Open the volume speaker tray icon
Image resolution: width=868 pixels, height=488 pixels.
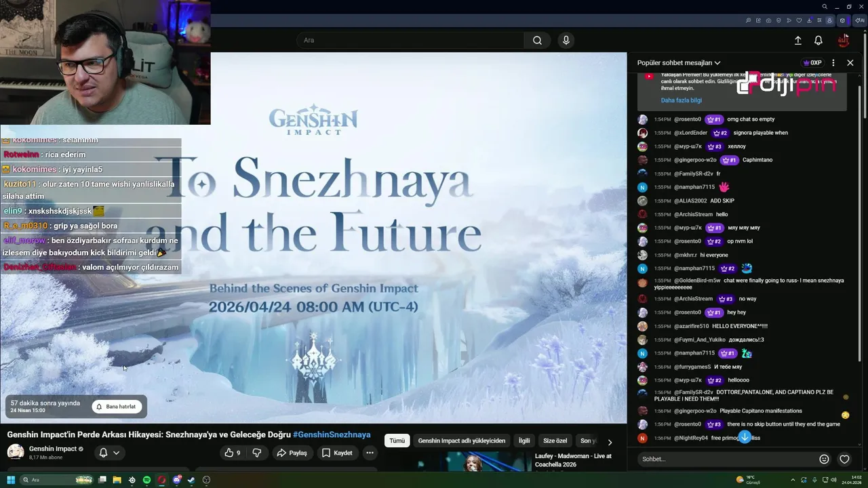point(833,480)
